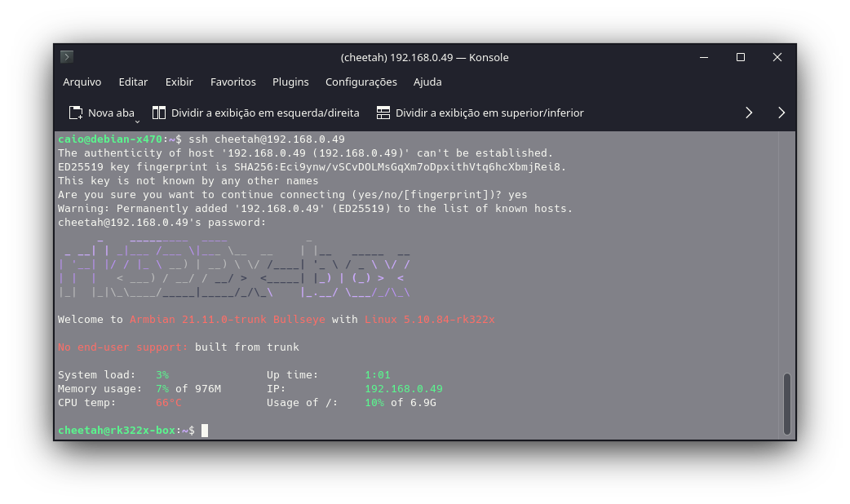Click 'Linux 5.10.84-rk322x' text
Viewport: 850px width, 504px height.
click(429, 319)
